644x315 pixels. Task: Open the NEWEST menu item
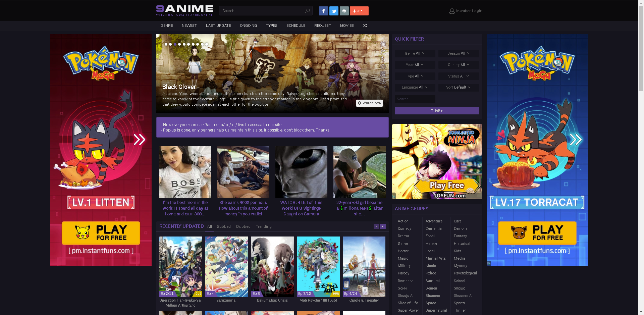(x=189, y=25)
